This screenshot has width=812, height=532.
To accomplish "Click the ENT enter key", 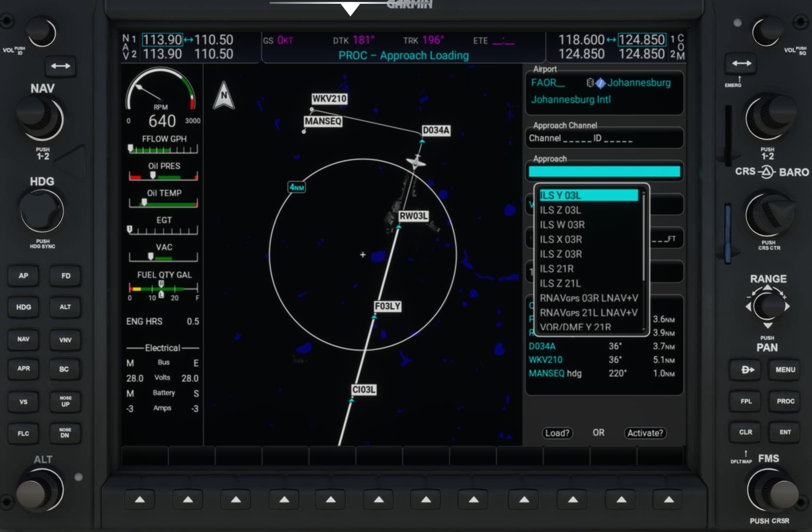I will pos(785,432).
